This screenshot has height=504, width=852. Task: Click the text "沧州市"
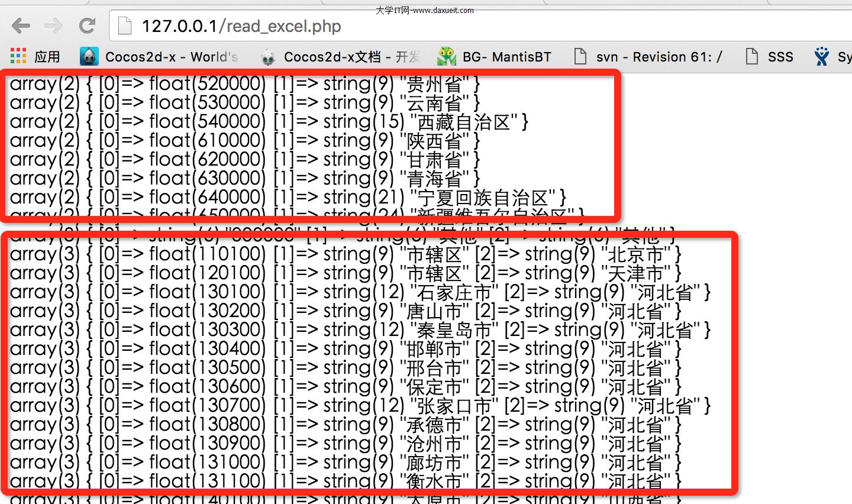[434, 443]
